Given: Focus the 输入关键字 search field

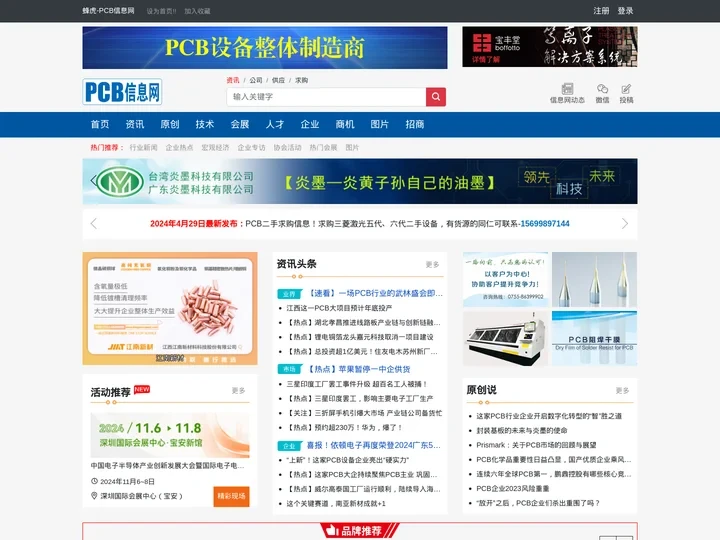Looking at the screenshot, I should coord(326,97).
